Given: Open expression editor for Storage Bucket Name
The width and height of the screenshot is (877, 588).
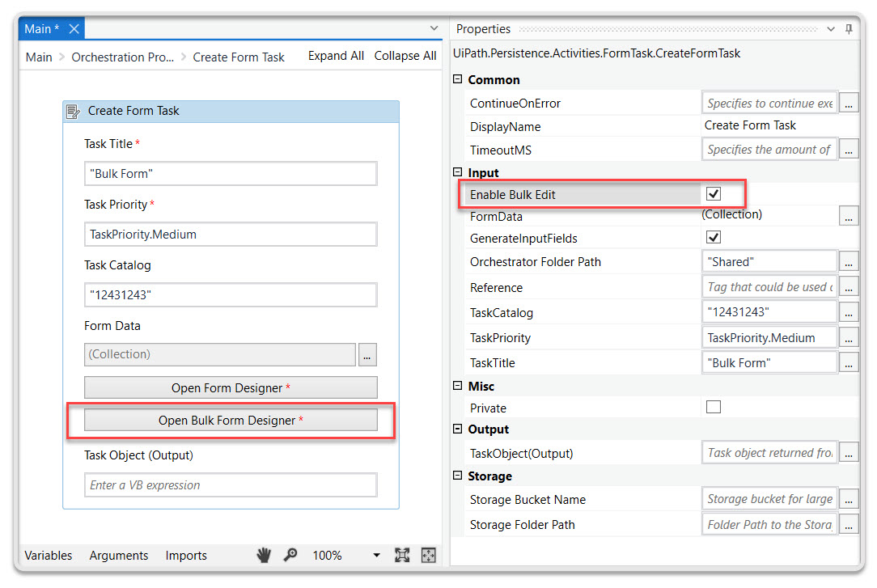Looking at the screenshot, I should pyautogui.click(x=849, y=499).
